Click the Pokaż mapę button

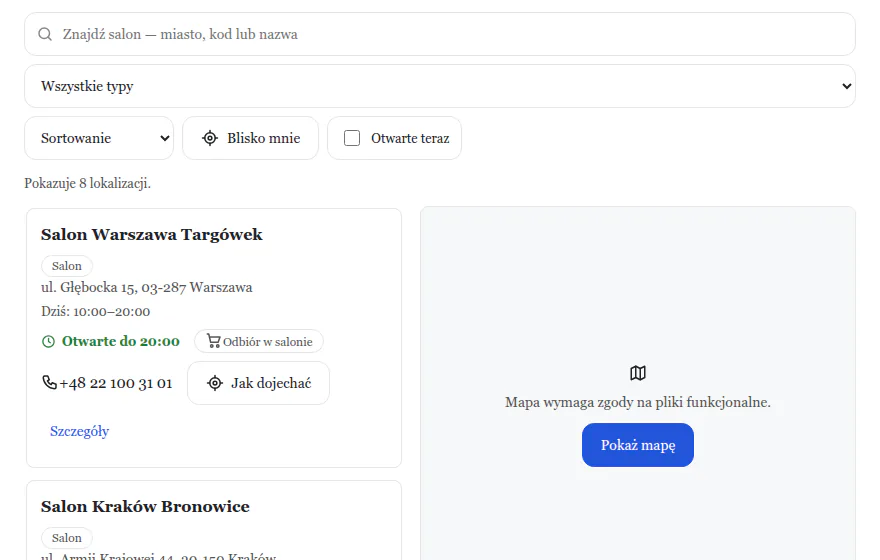pos(638,445)
